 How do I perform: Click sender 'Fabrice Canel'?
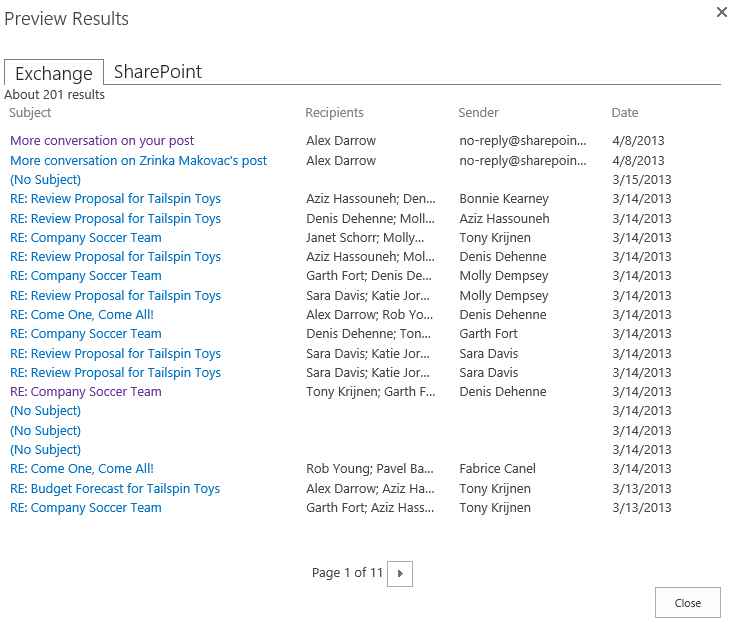tap(497, 468)
